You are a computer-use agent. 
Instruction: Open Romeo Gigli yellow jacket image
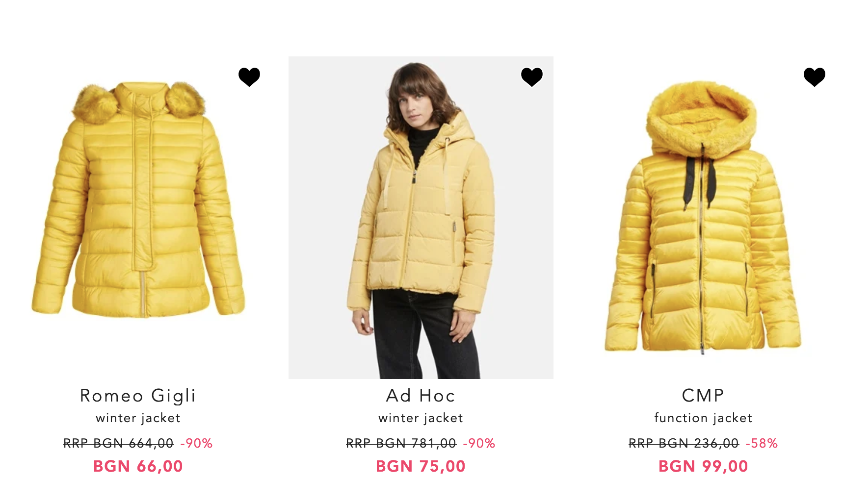coord(138,200)
